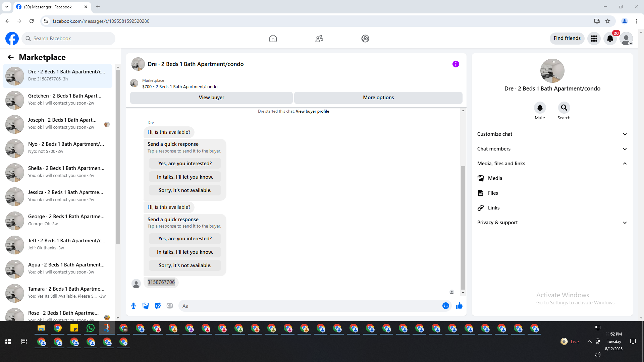Screen dimensions: 644x362
Task: Expand Privacy & support section
Action: [x=552, y=223]
